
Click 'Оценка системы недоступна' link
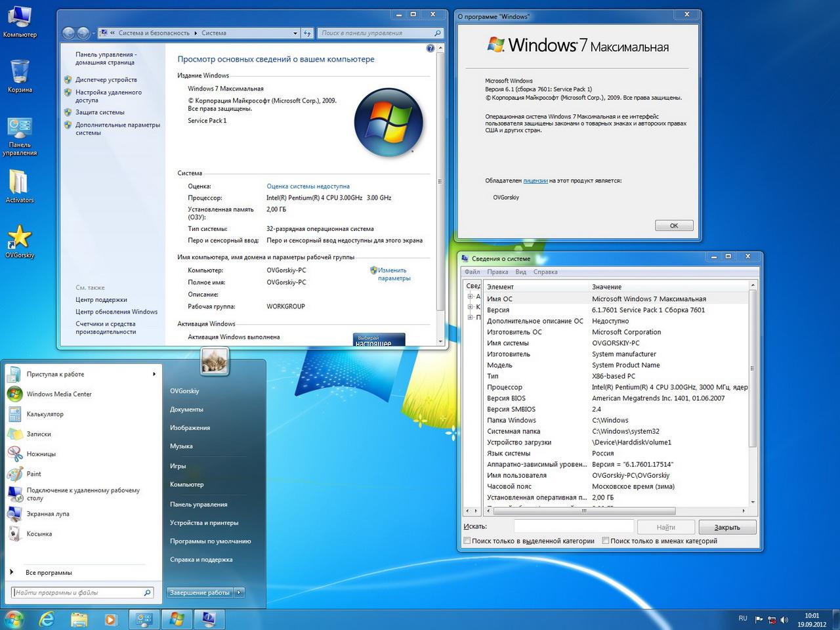308,186
